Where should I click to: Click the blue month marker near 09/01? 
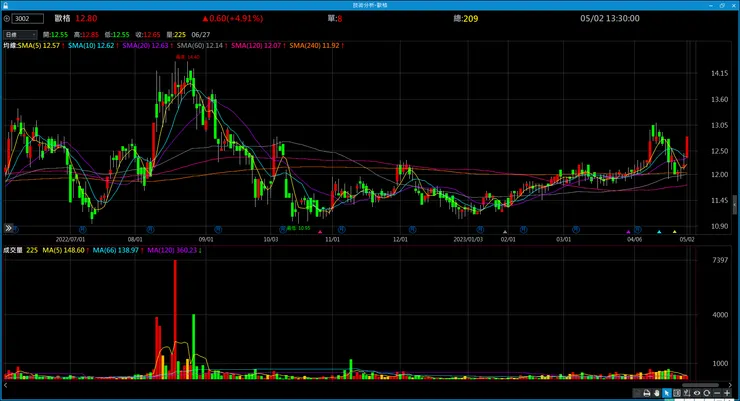(218, 229)
